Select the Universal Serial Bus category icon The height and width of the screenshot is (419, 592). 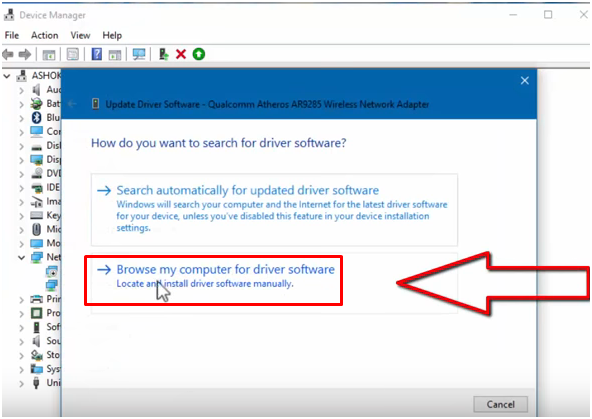pos(36,383)
